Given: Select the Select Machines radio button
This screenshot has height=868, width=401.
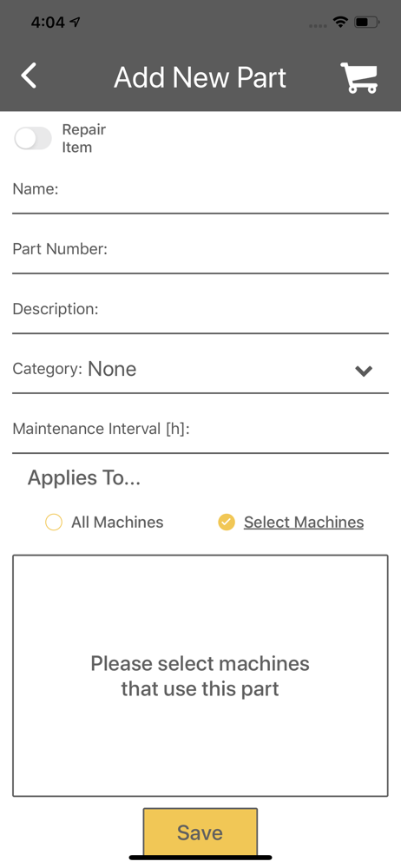Looking at the screenshot, I should point(227,523).
